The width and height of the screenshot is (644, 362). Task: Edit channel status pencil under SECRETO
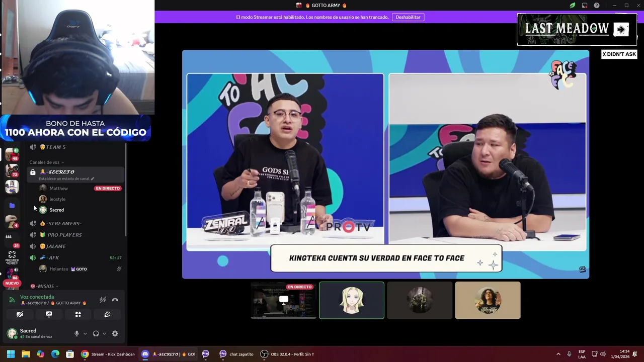click(x=93, y=178)
